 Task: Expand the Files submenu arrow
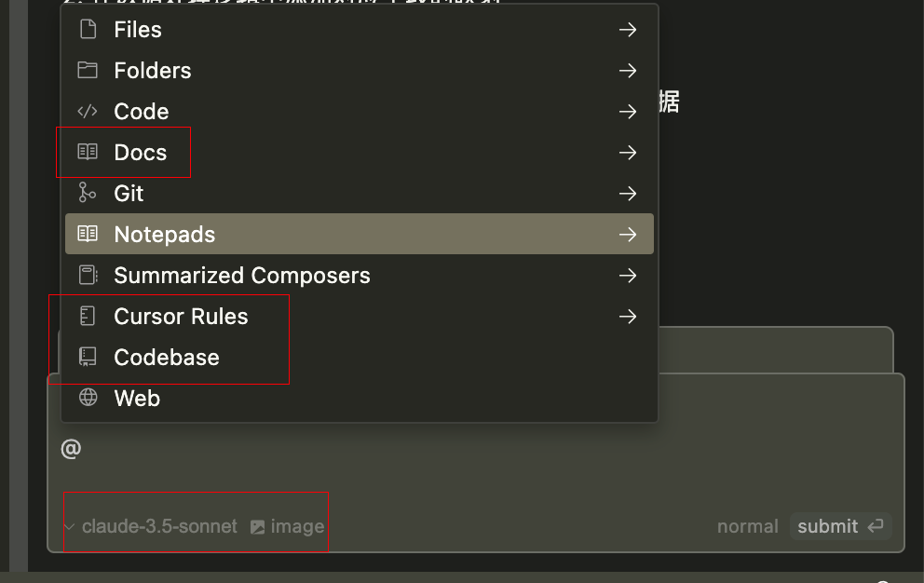pyautogui.click(x=628, y=30)
